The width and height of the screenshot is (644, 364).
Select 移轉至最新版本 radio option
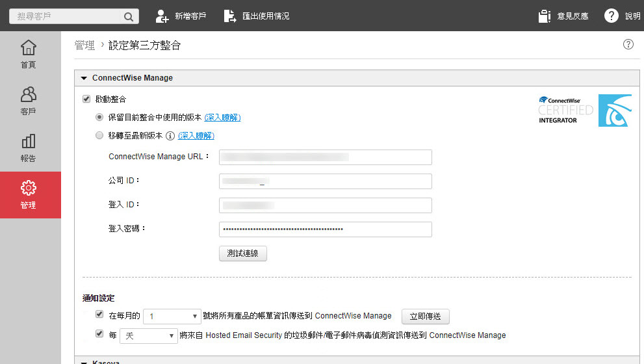tap(99, 136)
